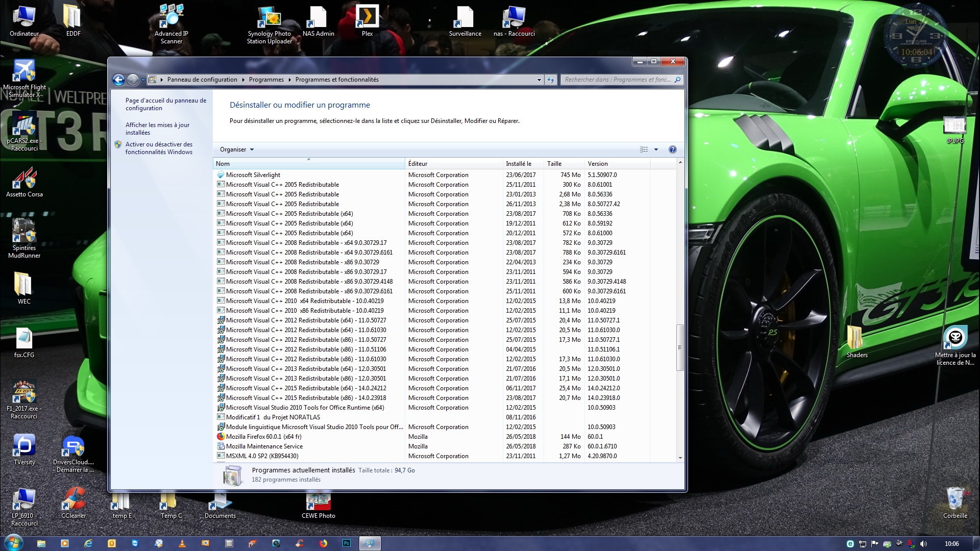Open the Organiser dropdown menu
Viewport: 980px width, 551px height.
[x=237, y=149]
